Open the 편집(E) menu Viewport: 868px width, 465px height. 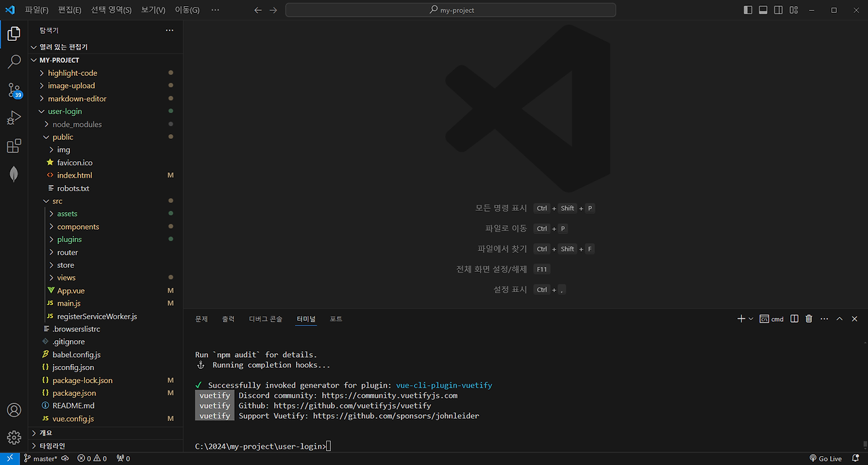(69, 10)
